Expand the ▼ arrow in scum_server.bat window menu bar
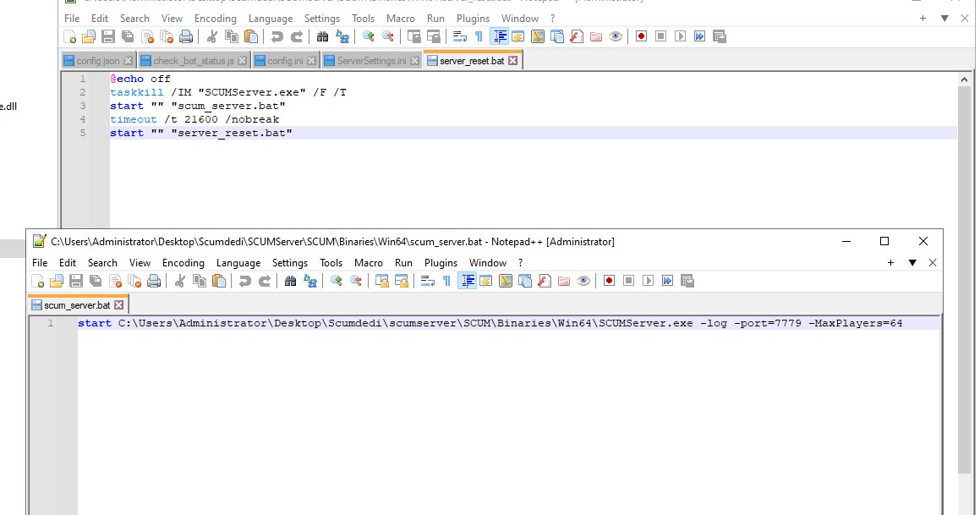The width and height of the screenshot is (980, 515). 912,263
